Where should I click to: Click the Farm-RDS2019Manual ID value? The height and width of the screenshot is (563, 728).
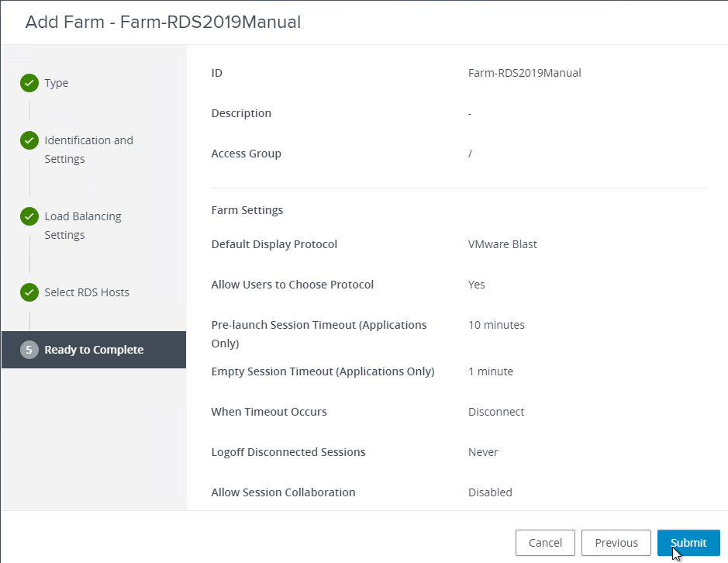(524, 73)
